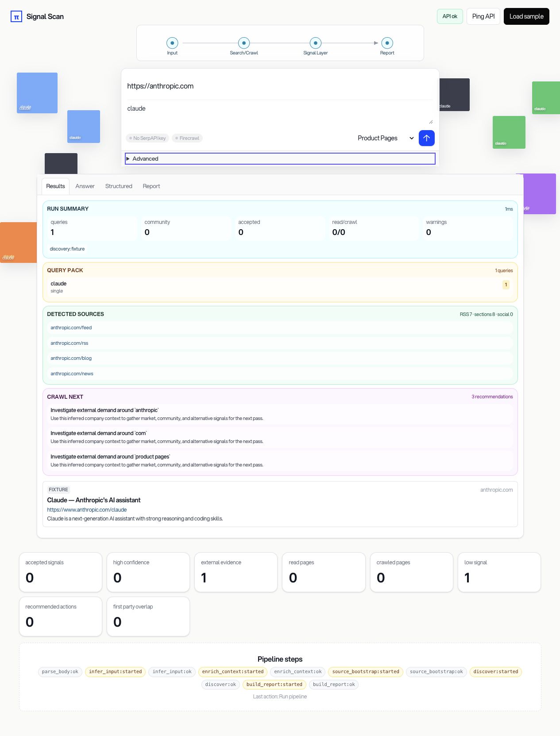Image resolution: width=560 pixels, height=736 pixels.
Task: Click the FIXTURE badge on the result
Action: click(58, 489)
